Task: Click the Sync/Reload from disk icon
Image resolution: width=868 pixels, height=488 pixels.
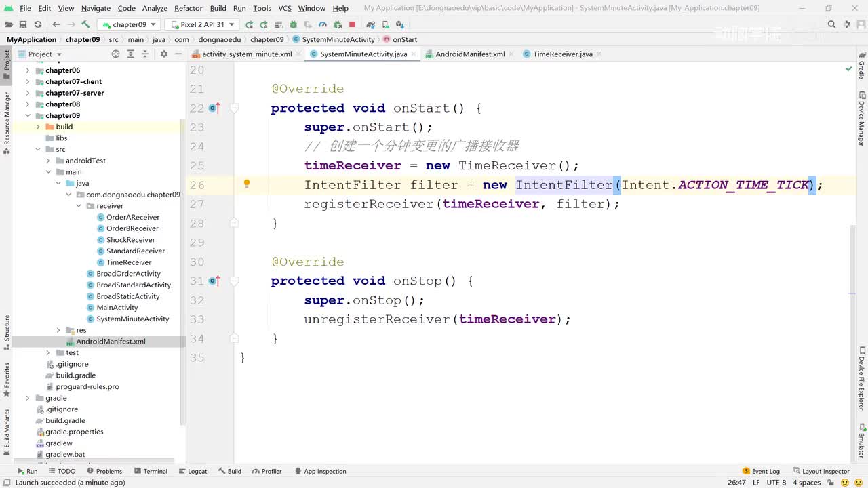Action: point(38,24)
